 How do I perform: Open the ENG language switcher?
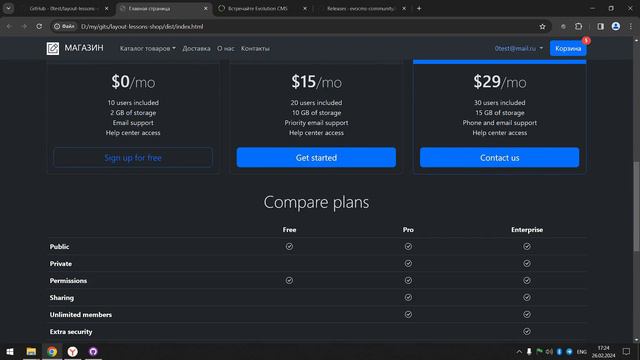582,351
